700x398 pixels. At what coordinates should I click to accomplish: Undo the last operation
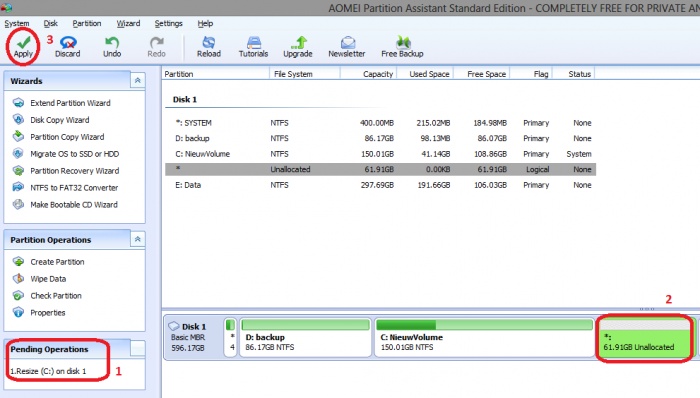112,47
